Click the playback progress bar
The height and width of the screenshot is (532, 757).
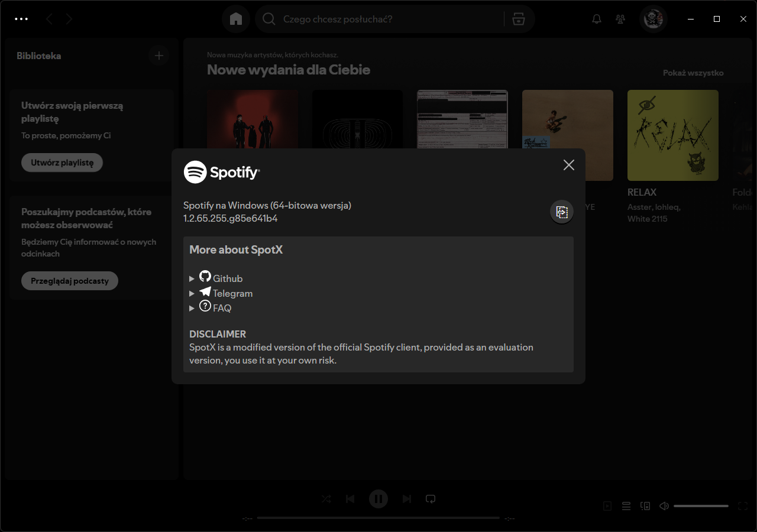(378, 518)
